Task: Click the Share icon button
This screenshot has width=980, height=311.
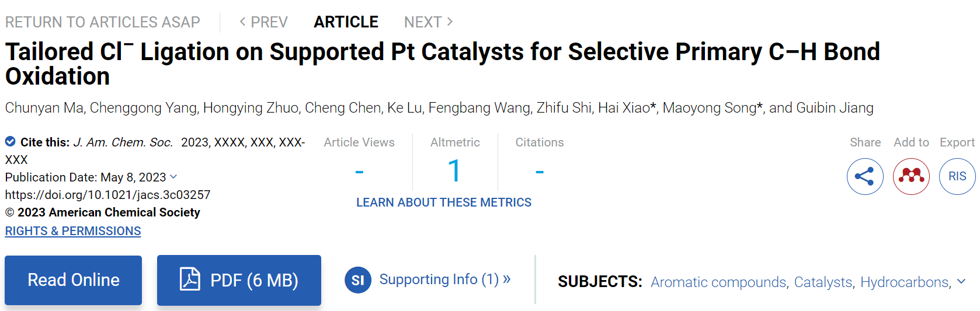Action: click(865, 176)
